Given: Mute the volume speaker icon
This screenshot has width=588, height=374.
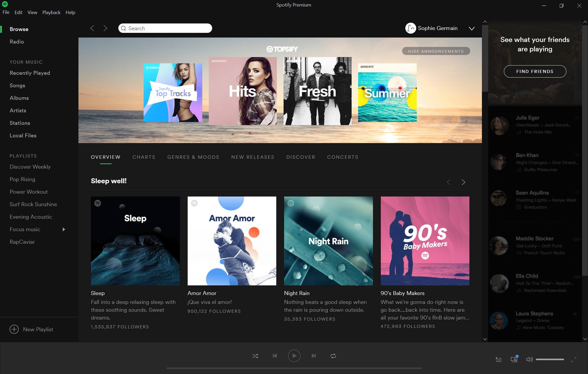Looking at the screenshot, I should click(529, 360).
